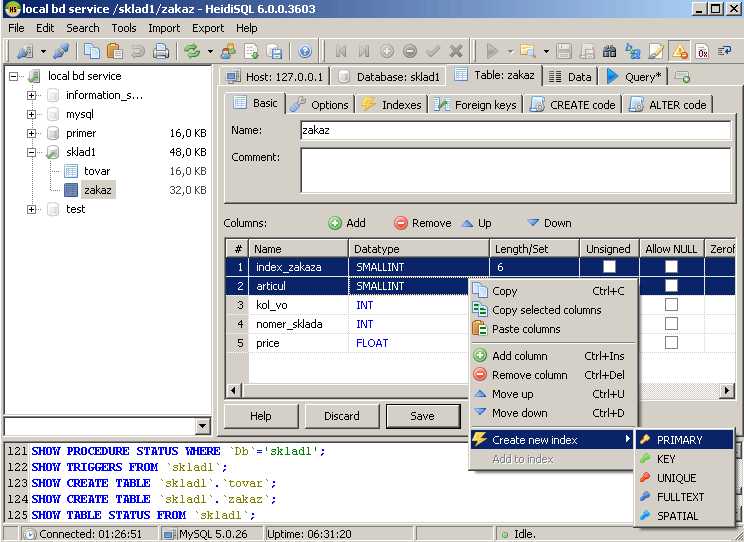Viewport: 744px width, 542px height.
Task: Click the Save floppy disk icon
Action: coord(563,51)
